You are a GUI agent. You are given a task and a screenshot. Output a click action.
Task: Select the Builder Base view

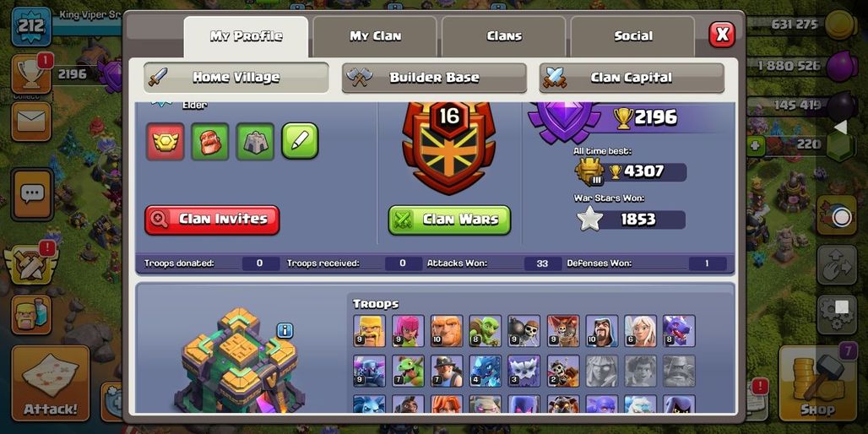(x=434, y=78)
